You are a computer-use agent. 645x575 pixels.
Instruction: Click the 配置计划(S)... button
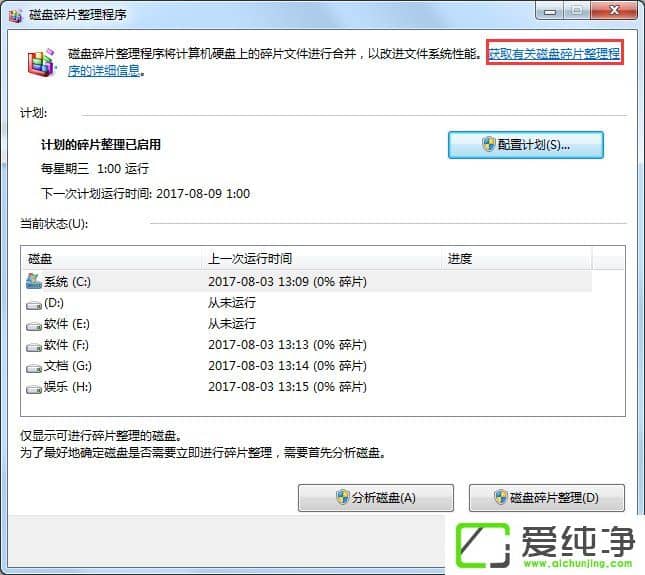526,145
